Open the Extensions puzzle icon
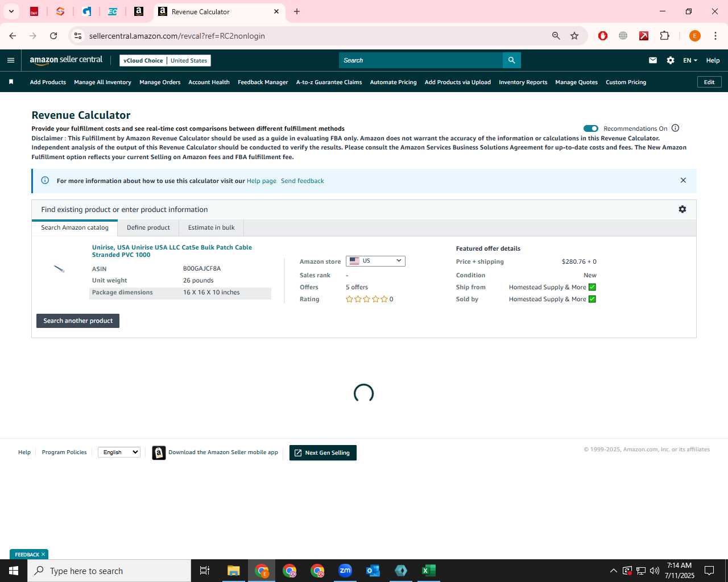 [664, 36]
